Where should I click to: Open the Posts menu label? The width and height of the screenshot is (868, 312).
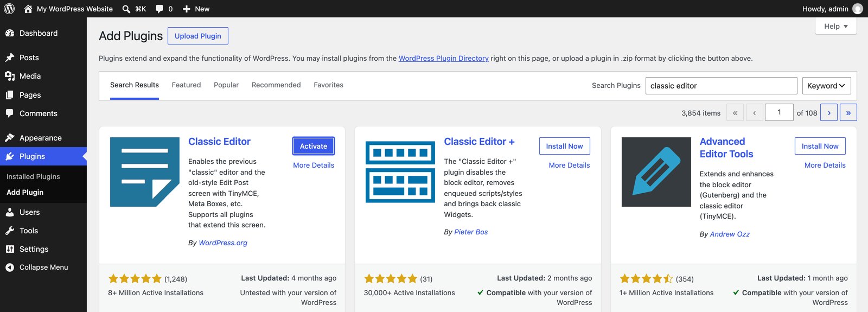(x=29, y=58)
